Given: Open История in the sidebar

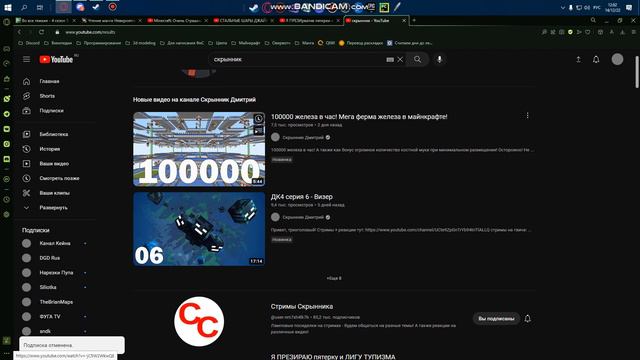Looking at the screenshot, I should [50, 149].
